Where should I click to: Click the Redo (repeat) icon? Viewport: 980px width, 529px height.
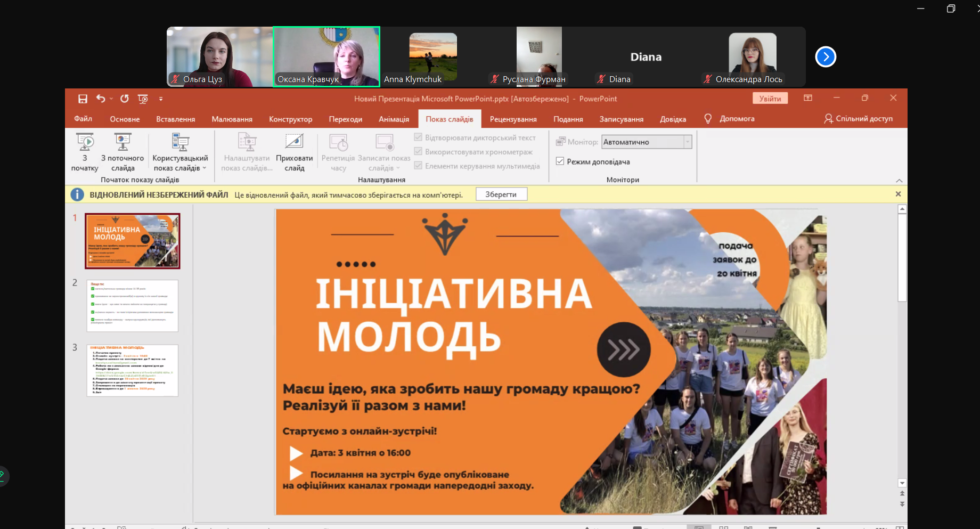click(x=124, y=99)
